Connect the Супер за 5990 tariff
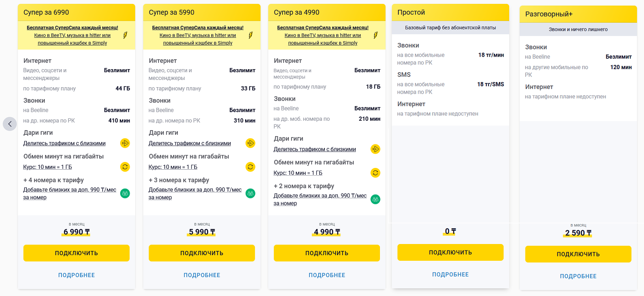 tap(202, 253)
